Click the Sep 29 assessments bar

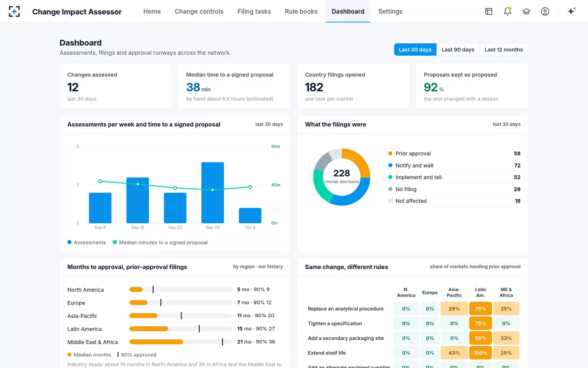pyautogui.click(x=212, y=193)
